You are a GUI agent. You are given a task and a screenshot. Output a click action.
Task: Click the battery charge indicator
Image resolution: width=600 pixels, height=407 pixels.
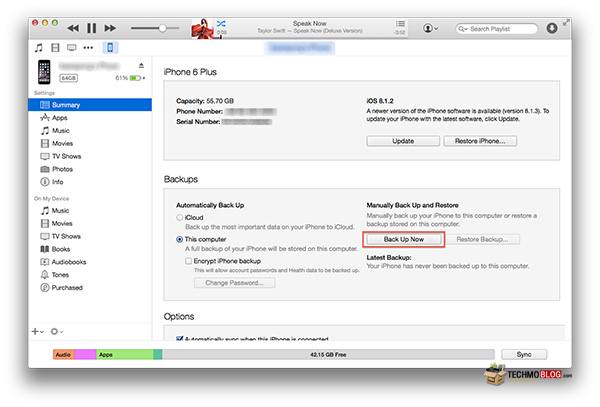(135, 78)
